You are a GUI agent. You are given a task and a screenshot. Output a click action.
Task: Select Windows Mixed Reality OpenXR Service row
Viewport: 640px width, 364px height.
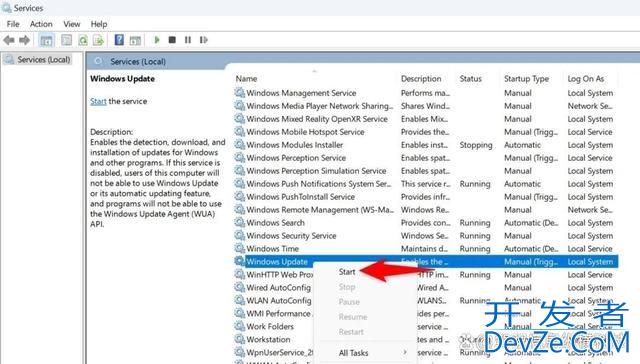[x=426, y=119]
